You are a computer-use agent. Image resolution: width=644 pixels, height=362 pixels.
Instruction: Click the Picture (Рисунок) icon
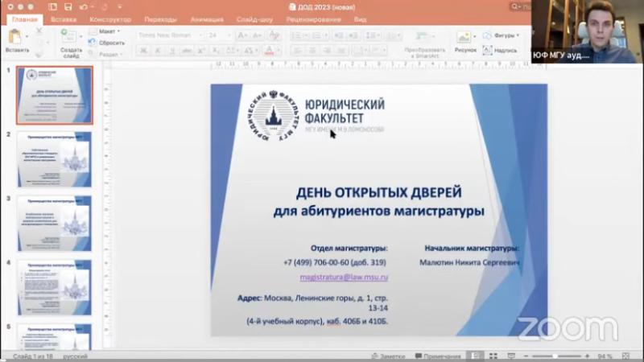pyautogui.click(x=463, y=37)
